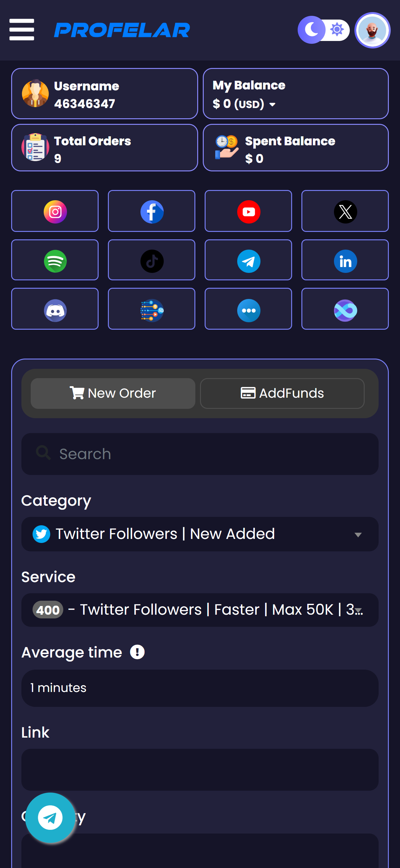Select the Facebook services icon

tap(152, 211)
